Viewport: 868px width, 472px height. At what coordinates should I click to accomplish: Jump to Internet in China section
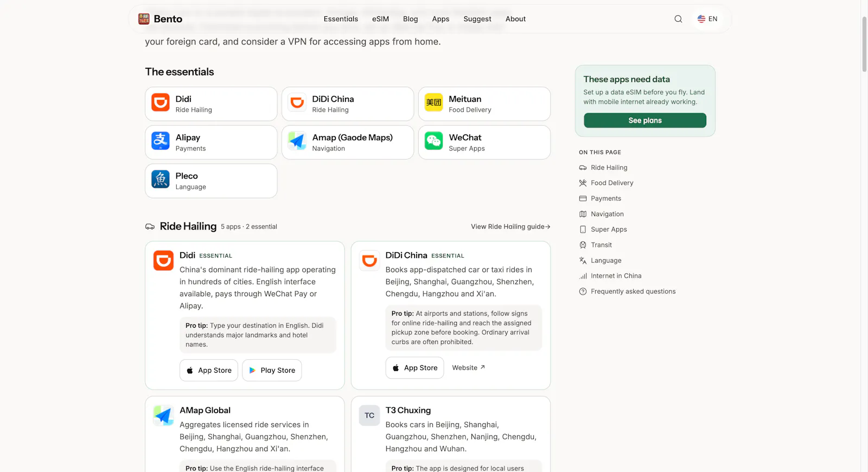(x=616, y=276)
